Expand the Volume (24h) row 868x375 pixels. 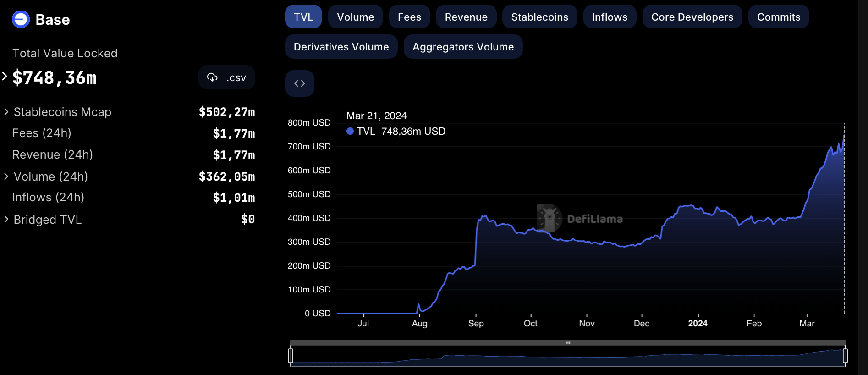[6, 176]
